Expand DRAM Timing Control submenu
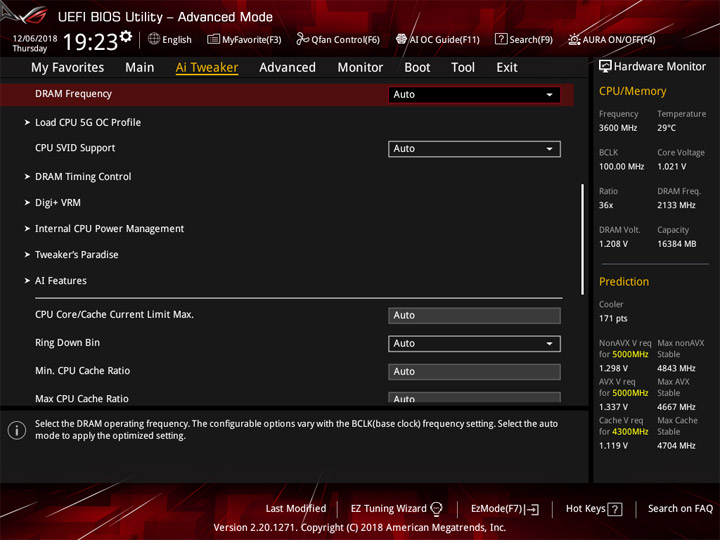This screenshot has width=720, height=540. click(83, 177)
